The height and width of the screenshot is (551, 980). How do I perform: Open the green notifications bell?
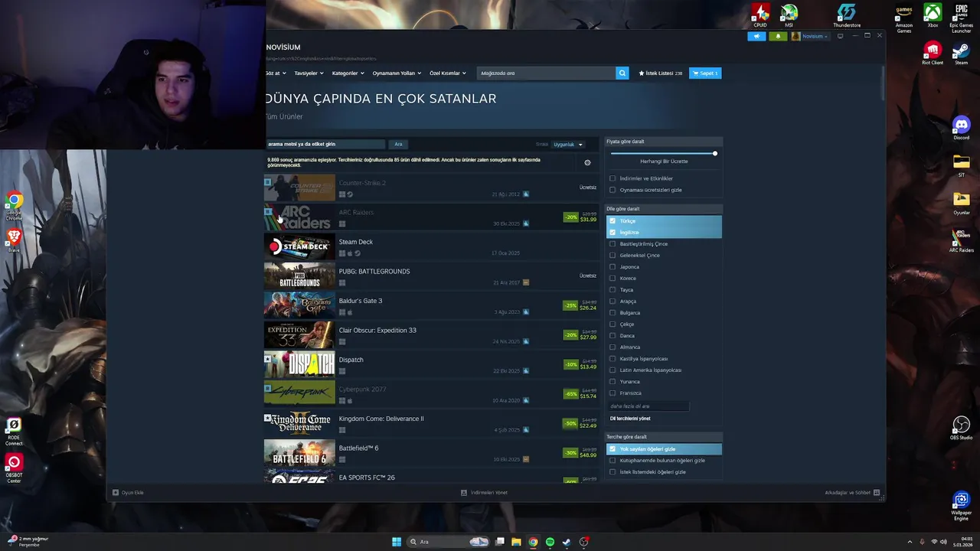pos(778,36)
